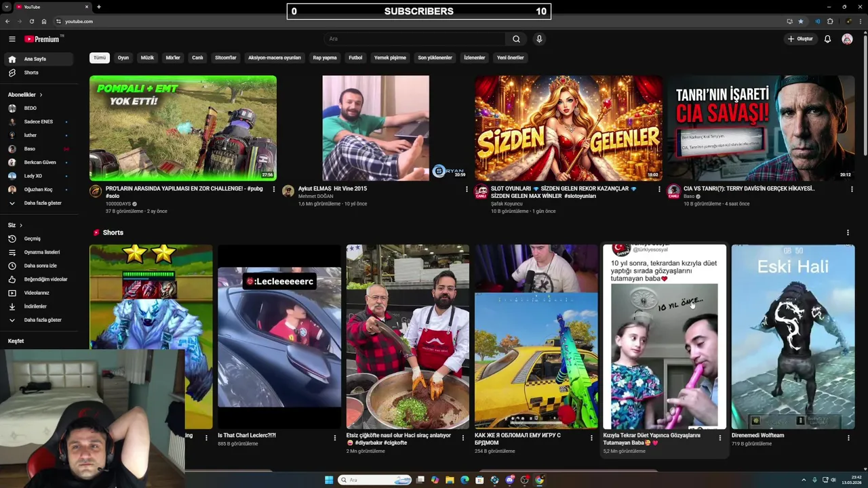The image size is (868, 488).
Task: Open a new browser tab
Action: [99, 7]
